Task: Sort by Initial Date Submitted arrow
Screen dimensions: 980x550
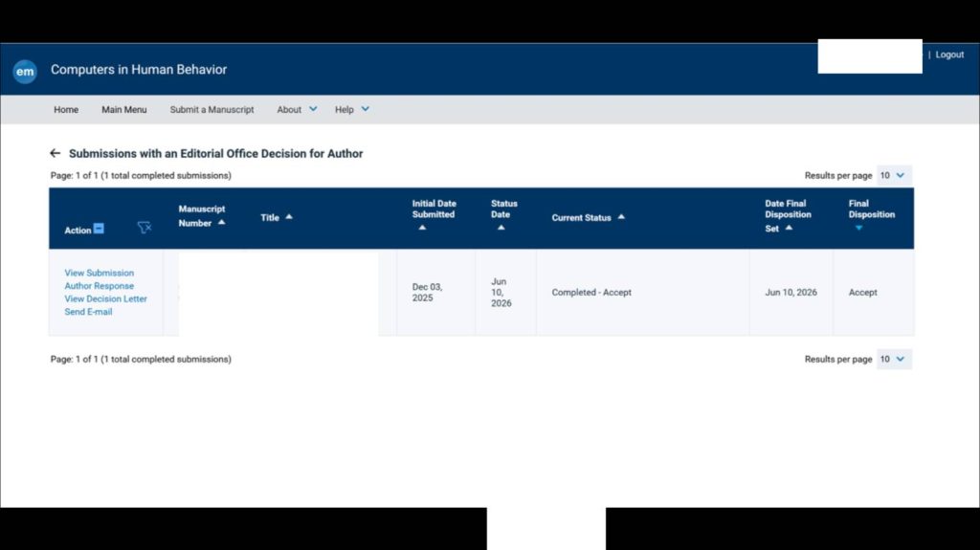Action: click(422, 228)
